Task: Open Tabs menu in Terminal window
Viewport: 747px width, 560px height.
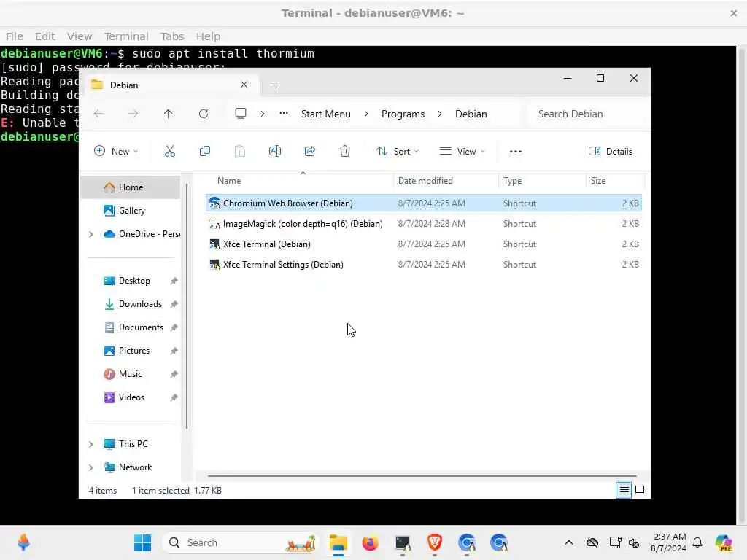Action: click(172, 36)
